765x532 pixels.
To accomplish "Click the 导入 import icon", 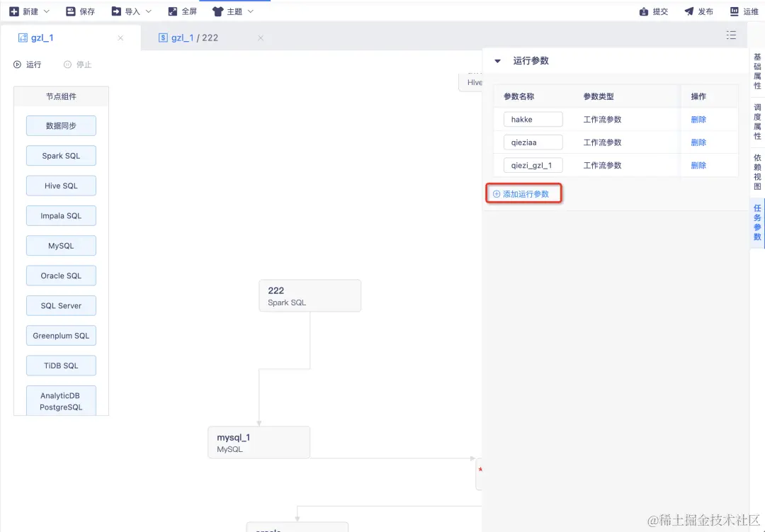I will (116, 11).
